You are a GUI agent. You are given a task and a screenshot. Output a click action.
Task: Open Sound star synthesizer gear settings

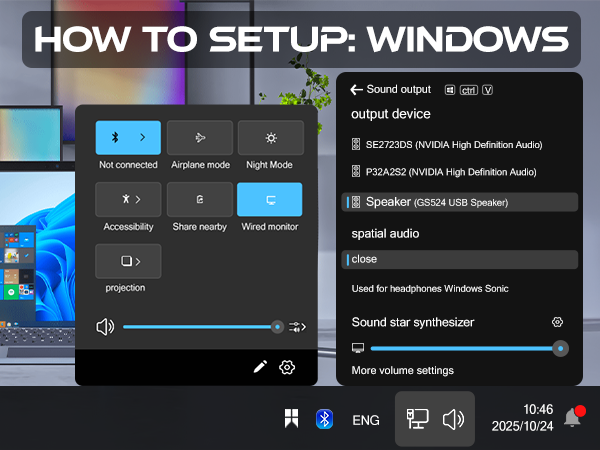(x=557, y=322)
